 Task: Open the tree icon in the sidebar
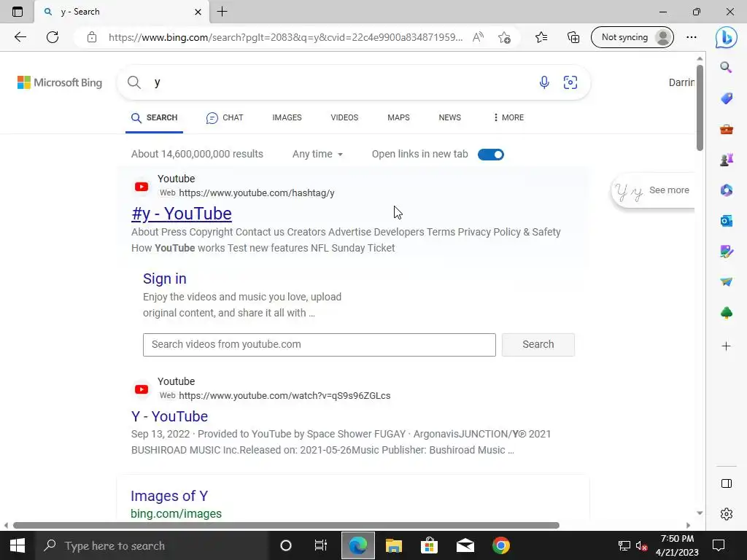[x=726, y=313]
